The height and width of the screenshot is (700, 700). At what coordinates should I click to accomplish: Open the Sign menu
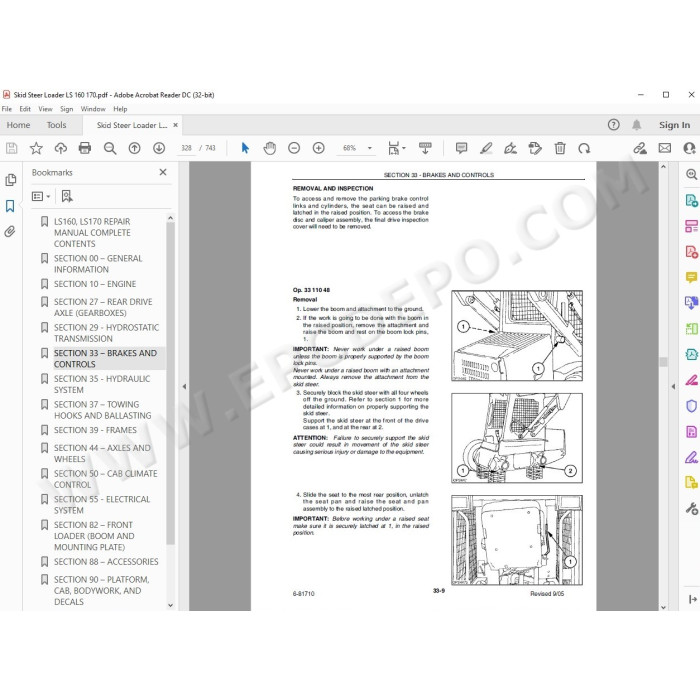point(67,109)
